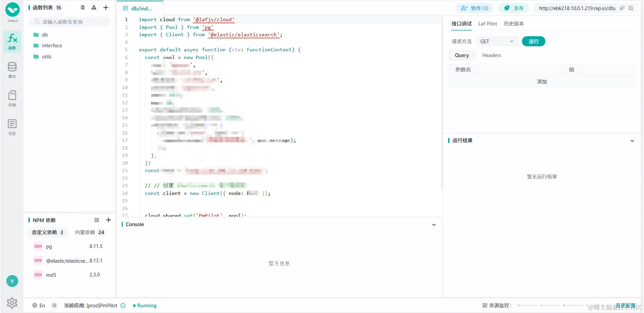Click the 请求方法 label
Viewport: 644px width, 313px height.
[462, 42]
